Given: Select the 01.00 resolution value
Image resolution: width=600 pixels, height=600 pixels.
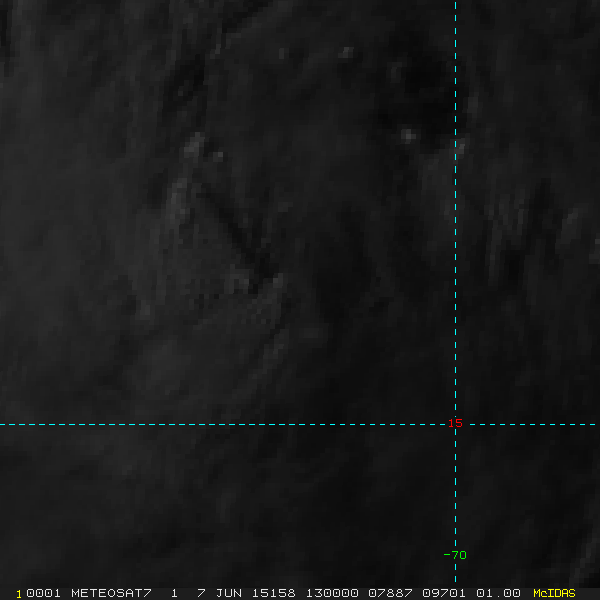Looking at the screenshot, I should 498,593.
